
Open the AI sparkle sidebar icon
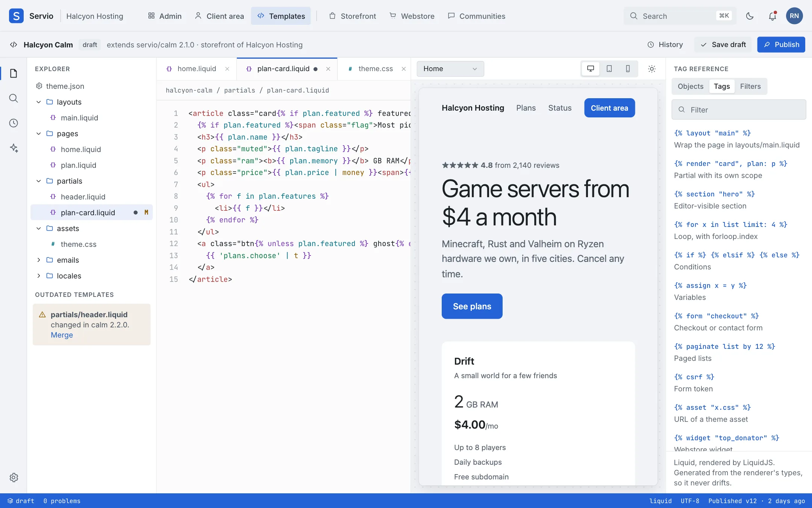pos(14,148)
